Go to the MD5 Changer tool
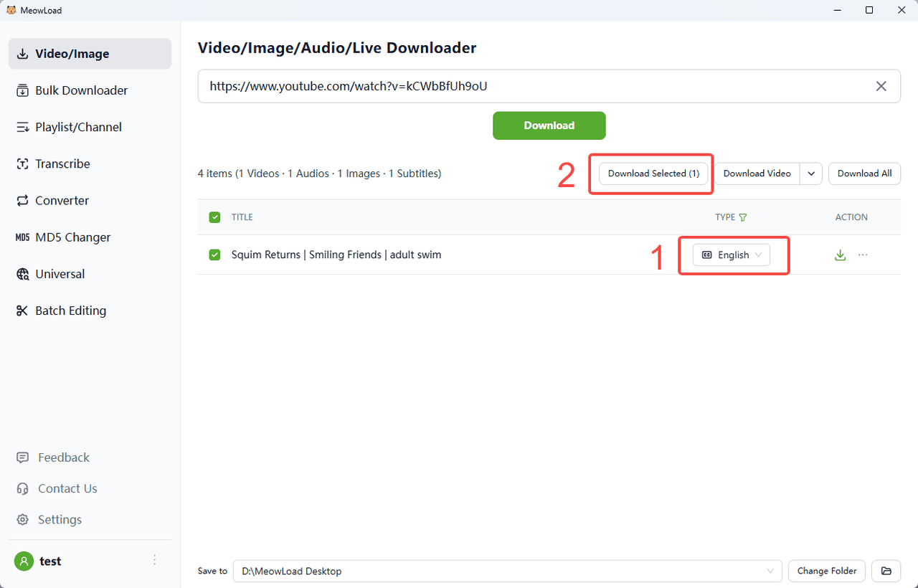The height and width of the screenshot is (588, 918). click(72, 237)
